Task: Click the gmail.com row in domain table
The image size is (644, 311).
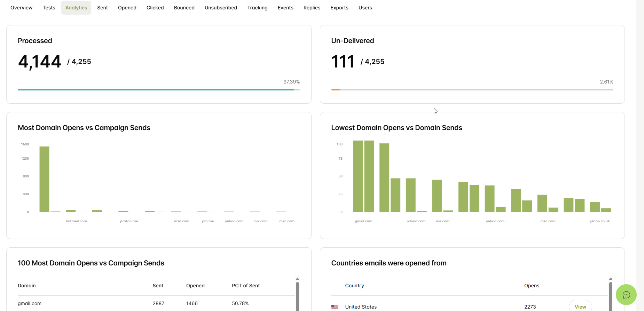Action: click(x=156, y=303)
